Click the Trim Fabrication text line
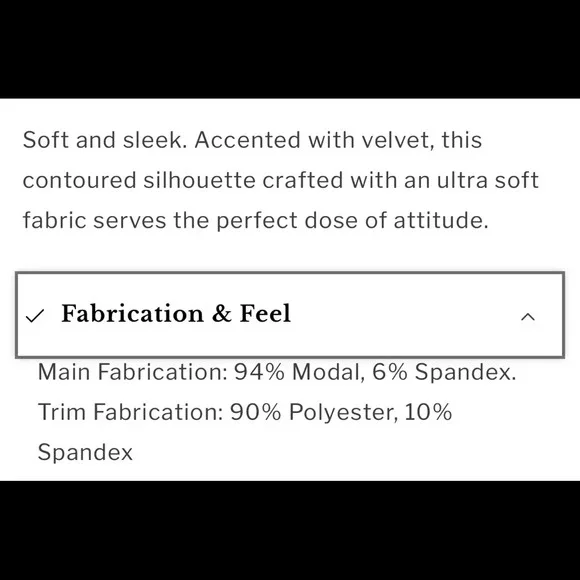 pos(245,412)
